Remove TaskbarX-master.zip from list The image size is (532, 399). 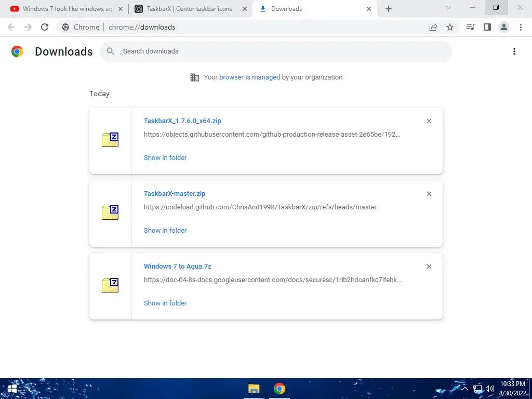point(429,194)
